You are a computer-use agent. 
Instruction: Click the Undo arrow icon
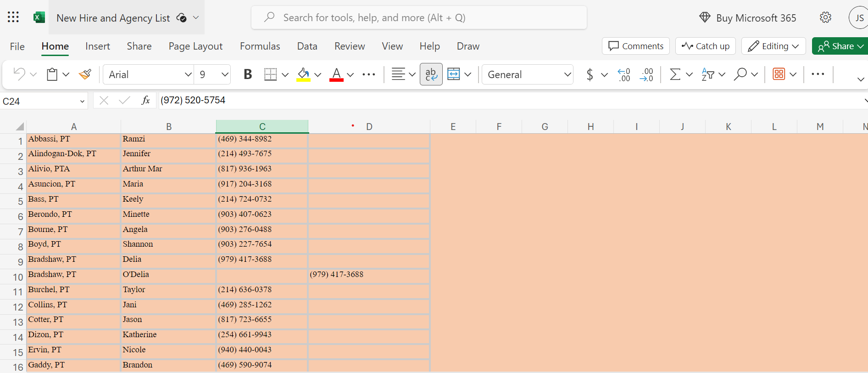coord(19,74)
